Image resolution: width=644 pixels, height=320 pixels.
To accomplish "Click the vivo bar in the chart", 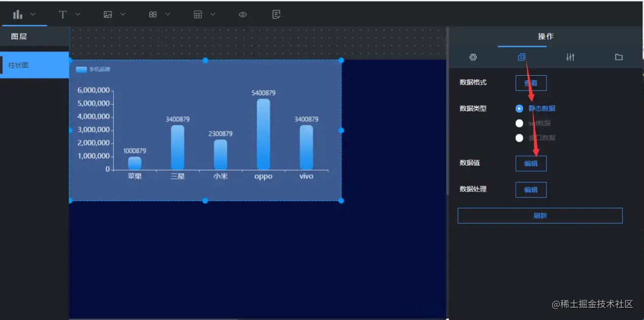I will [307, 147].
